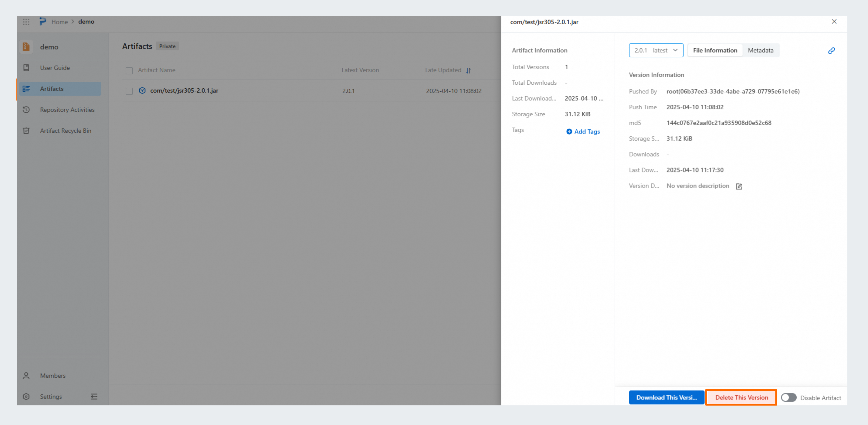Click the Repository Activities history icon
This screenshot has width=868, height=425.
26,110
